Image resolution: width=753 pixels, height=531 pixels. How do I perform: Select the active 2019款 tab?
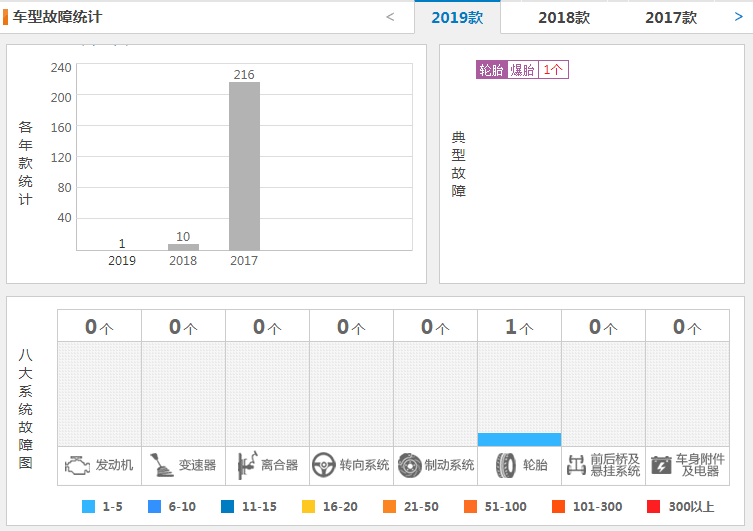(457, 18)
